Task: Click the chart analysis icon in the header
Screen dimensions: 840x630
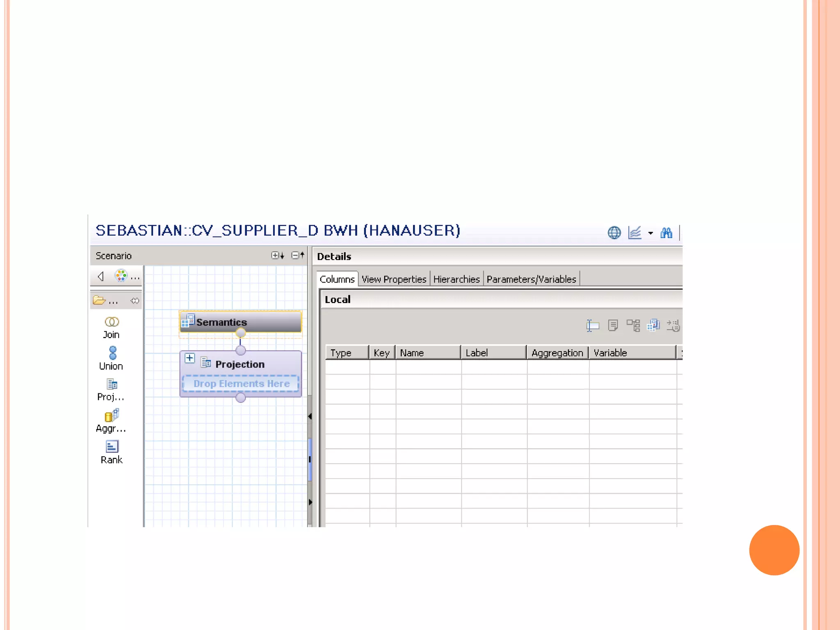Action: point(635,233)
